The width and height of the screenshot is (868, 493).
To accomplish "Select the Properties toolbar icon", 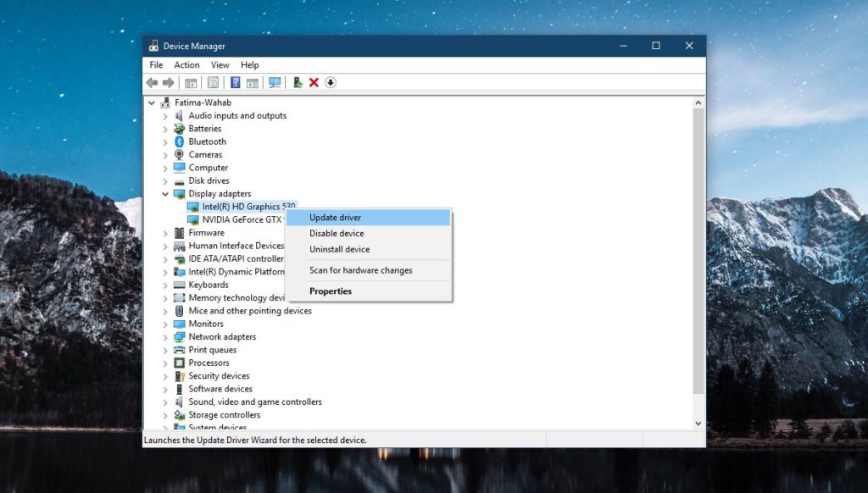I will (211, 82).
